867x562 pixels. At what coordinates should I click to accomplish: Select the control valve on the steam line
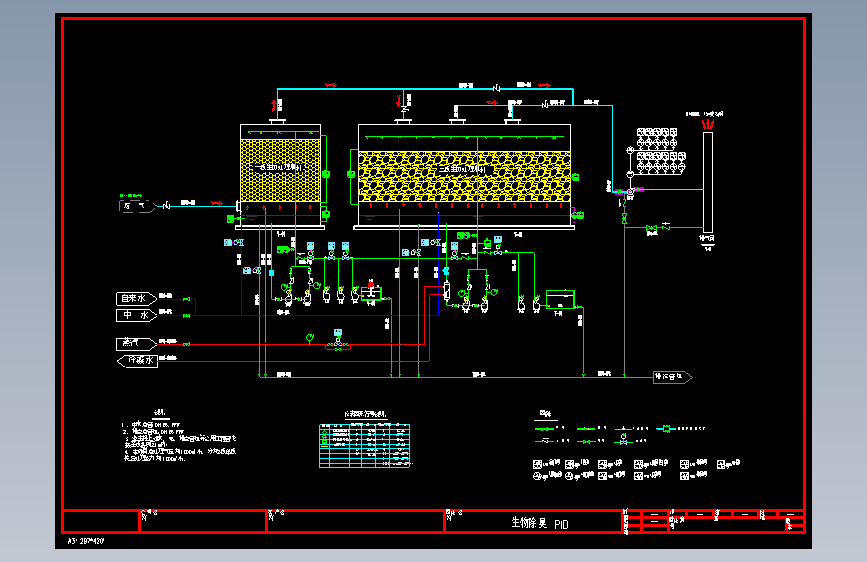click(x=338, y=341)
